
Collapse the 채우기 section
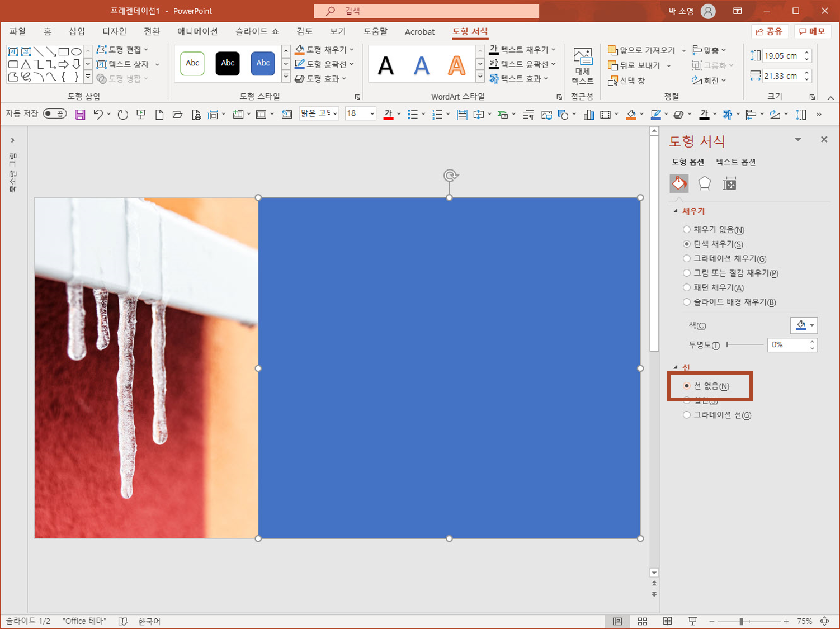click(x=676, y=211)
